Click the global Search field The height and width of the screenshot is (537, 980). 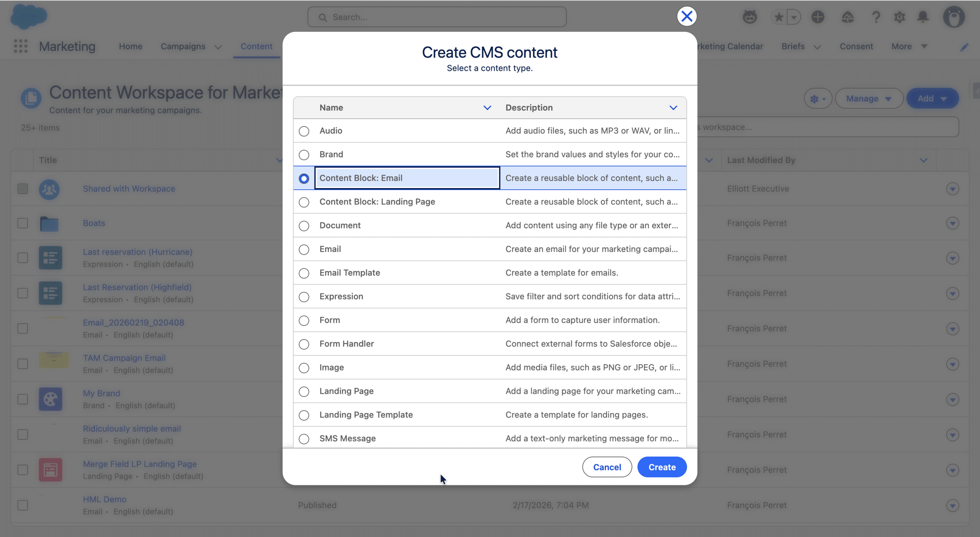coord(437,17)
